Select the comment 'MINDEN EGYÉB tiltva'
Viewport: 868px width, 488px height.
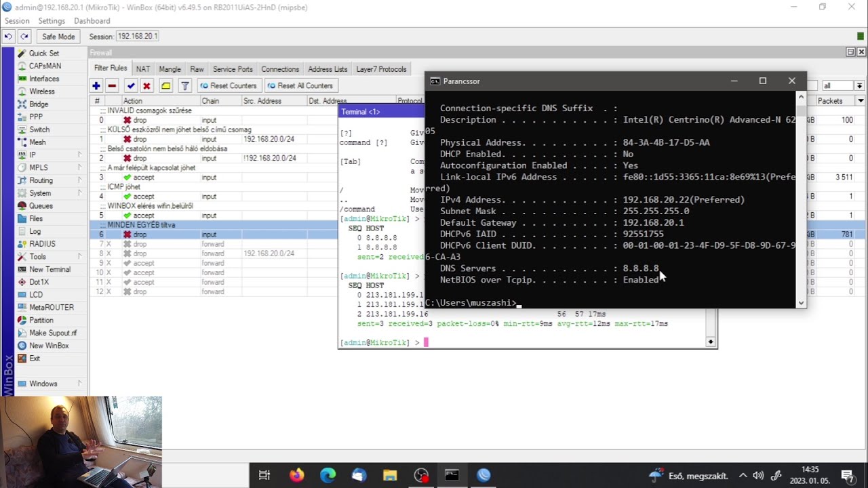tap(141, 225)
